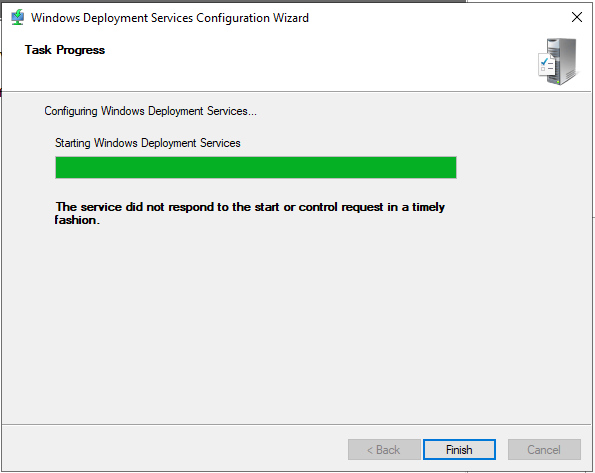Image resolution: width=595 pixels, height=473 pixels.
Task: Click the green completed progress bar
Action: (256, 167)
